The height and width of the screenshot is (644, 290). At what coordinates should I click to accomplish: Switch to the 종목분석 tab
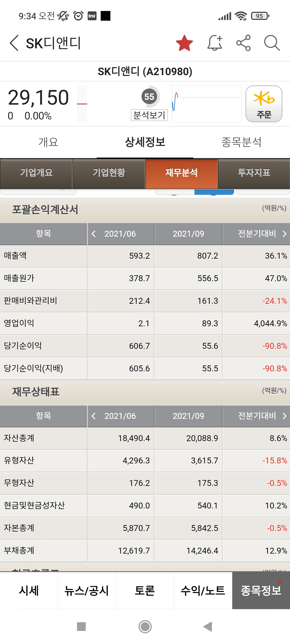tap(242, 142)
